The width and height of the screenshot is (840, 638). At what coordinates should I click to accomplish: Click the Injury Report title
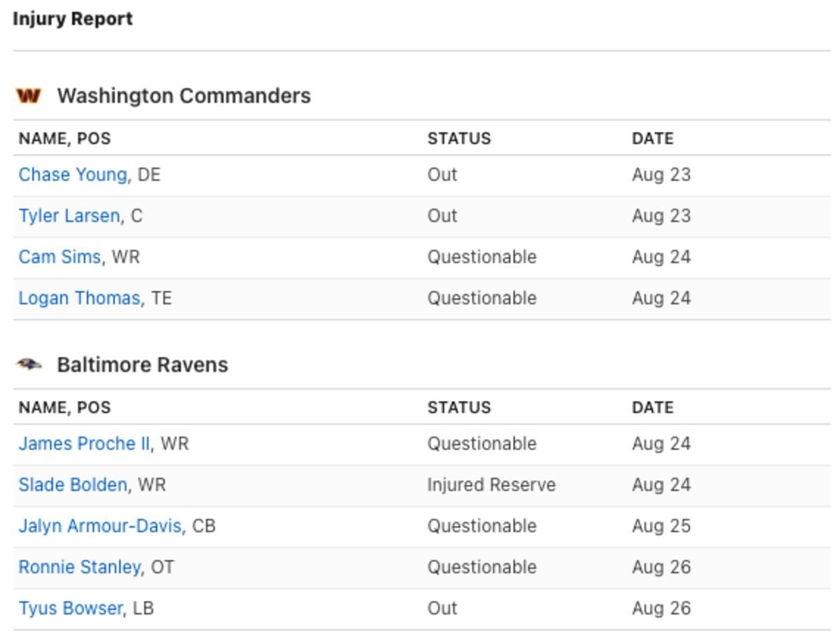(73, 19)
